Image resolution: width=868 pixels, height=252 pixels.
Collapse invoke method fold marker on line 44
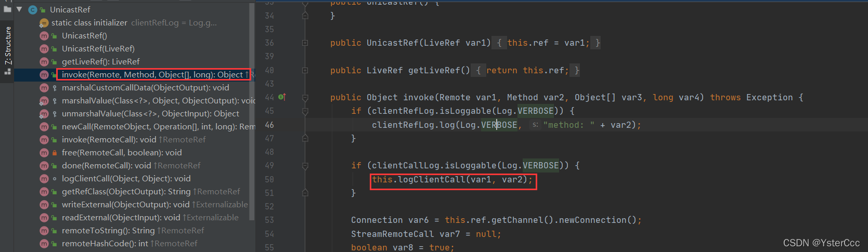pos(305,97)
